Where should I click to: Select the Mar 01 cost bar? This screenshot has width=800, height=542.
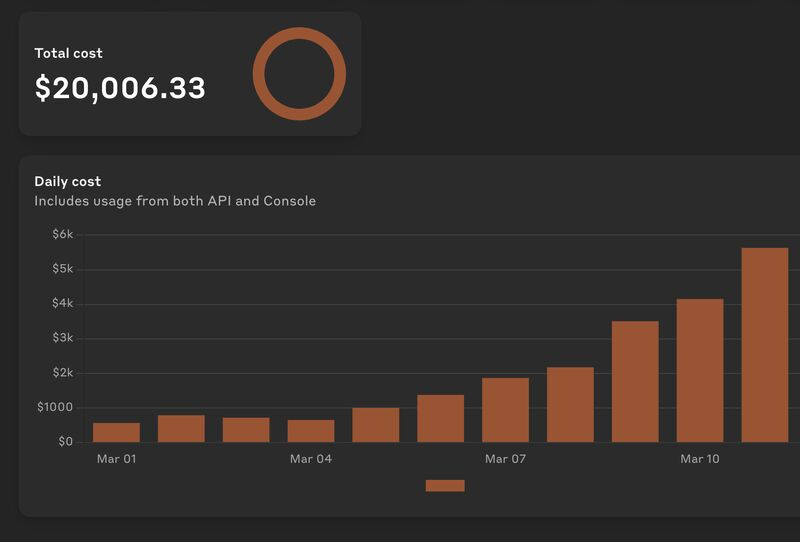tap(116, 432)
